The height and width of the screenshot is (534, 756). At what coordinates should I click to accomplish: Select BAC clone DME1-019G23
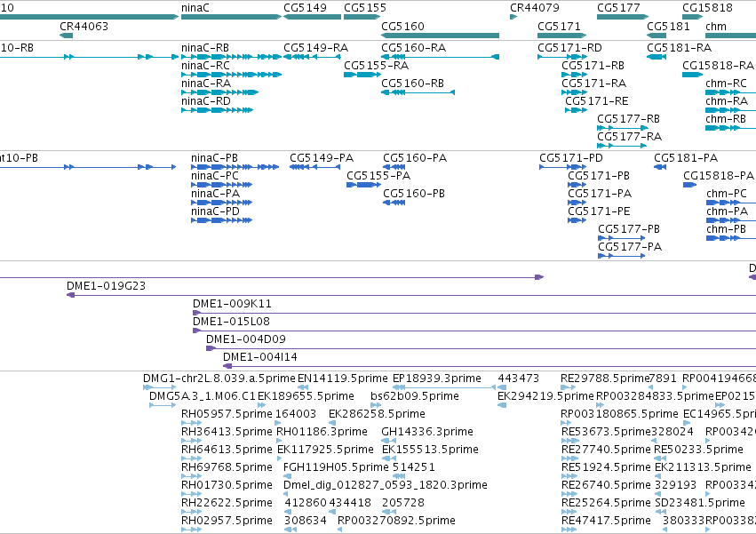click(x=411, y=295)
